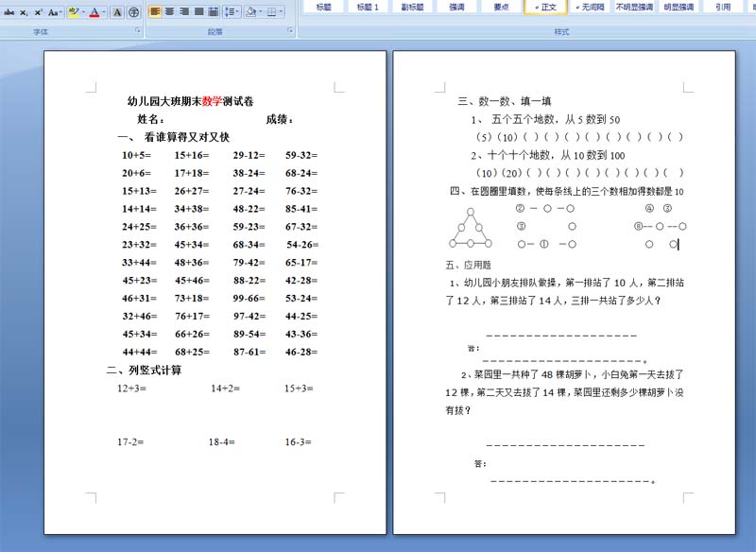Toggle character shading (A icon)
The image size is (756, 552).
point(117,12)
